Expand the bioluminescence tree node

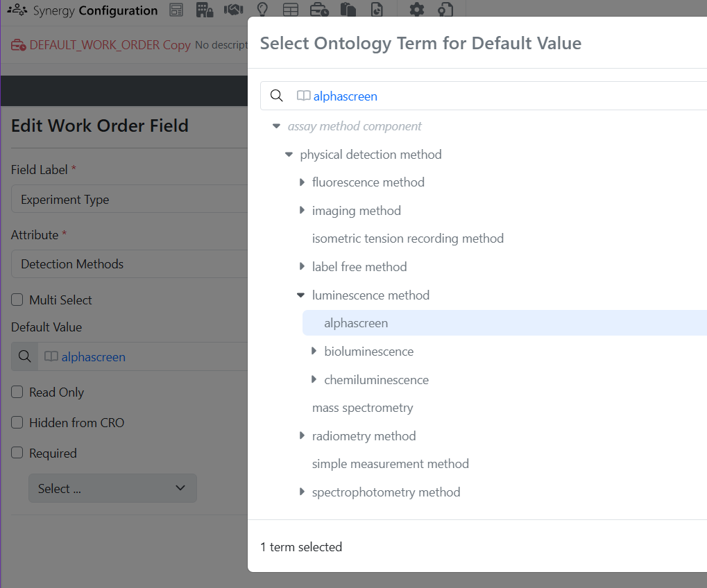314,352
